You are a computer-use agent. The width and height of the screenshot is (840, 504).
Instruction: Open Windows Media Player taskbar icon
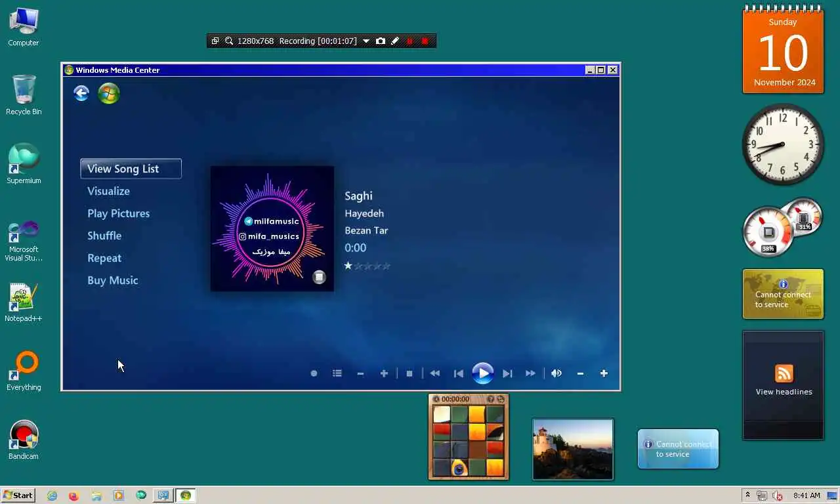(x=118, y=495)
